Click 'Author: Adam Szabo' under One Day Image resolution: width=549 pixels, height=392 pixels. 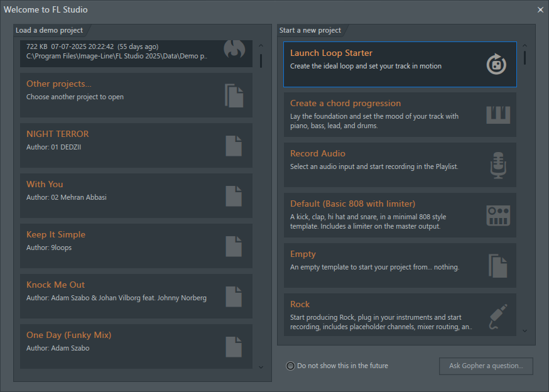click(58, 348)
